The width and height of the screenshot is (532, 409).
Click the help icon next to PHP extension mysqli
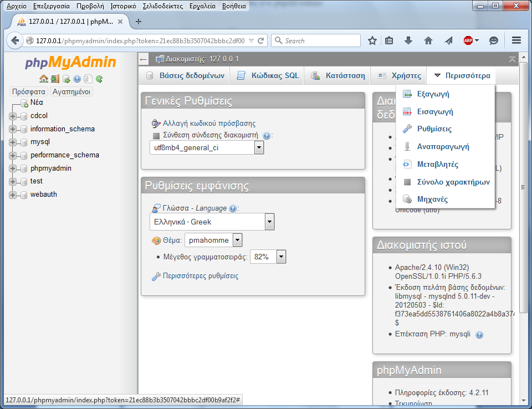point(479,335)
